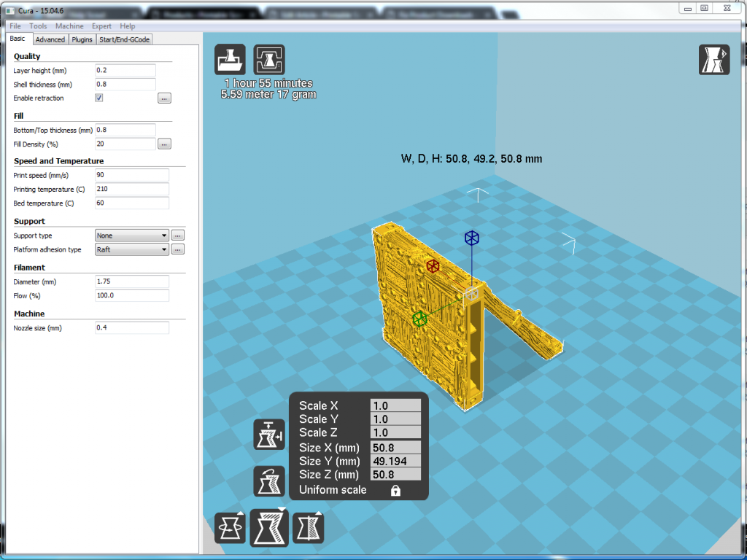Open Platform adhesion ellipsis settings button
Image resolution: width=747 pixels, height=560 pixels.
[x=178, y=249]
